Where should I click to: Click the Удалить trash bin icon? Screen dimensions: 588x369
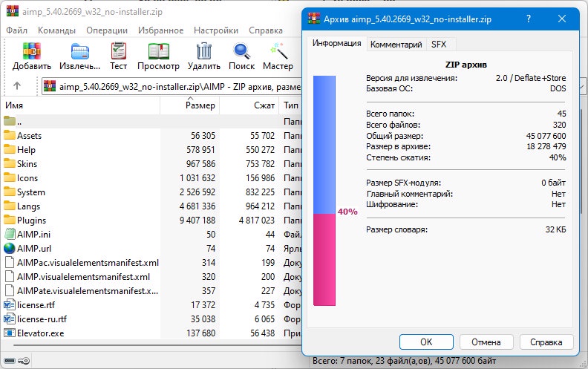[204, 51]
